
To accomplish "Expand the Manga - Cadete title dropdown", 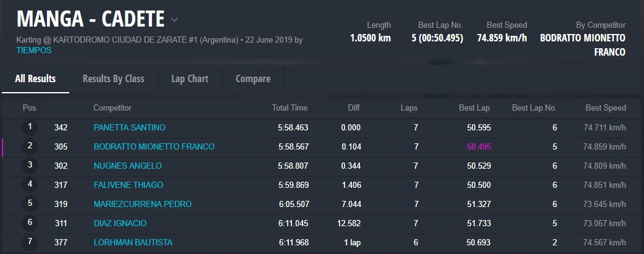I will tap(174, 20).
